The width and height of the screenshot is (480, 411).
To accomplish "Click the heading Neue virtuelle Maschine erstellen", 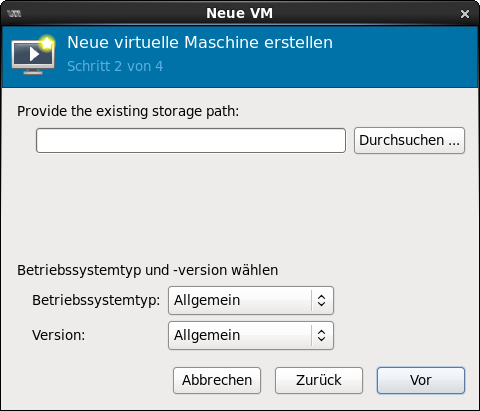I will pyautogui.click(x=200, y=43).
